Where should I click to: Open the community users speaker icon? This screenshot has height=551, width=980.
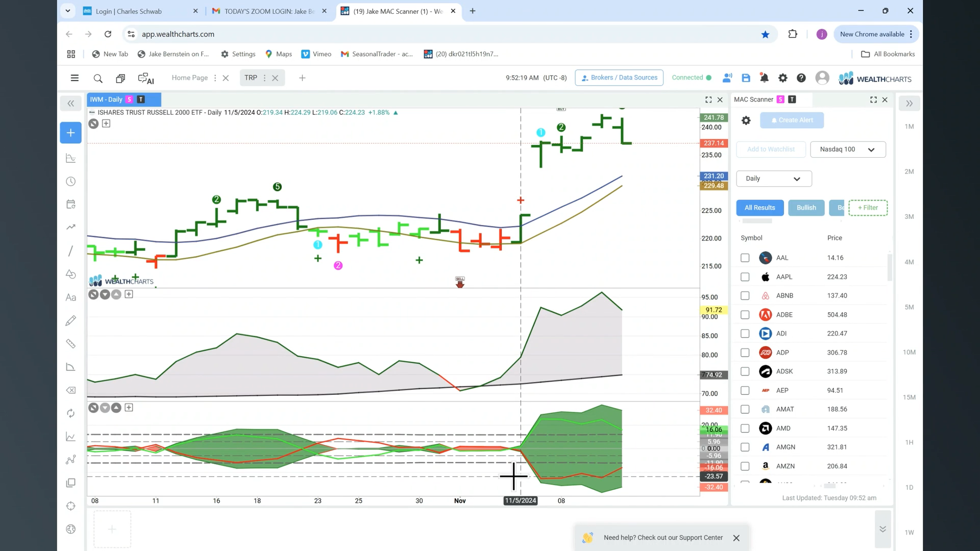[x=727, y=78]
